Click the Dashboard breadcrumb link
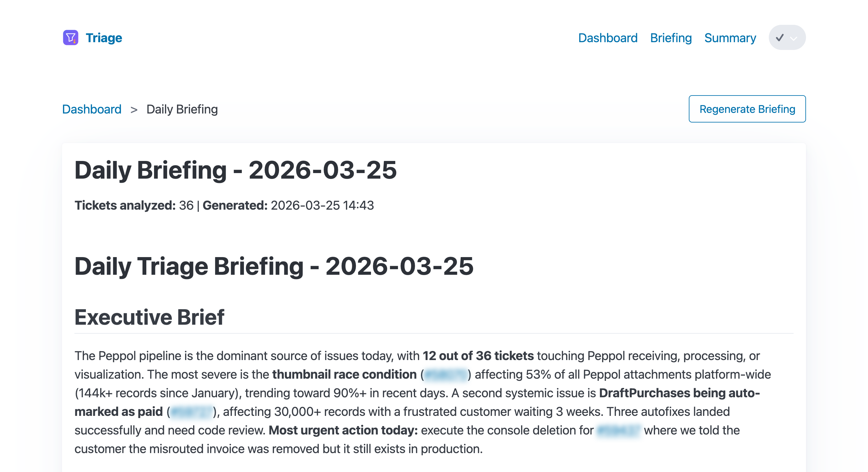 92,109
